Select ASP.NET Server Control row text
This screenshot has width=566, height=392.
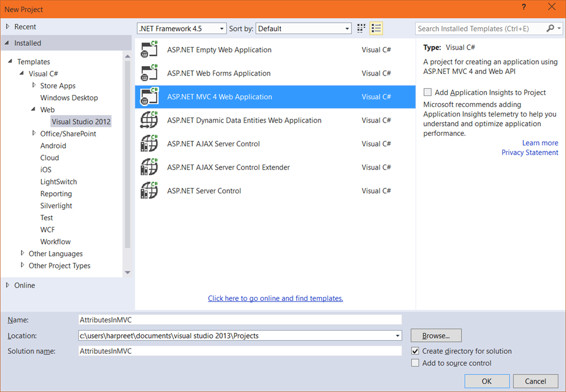click(x=204, y=191)
